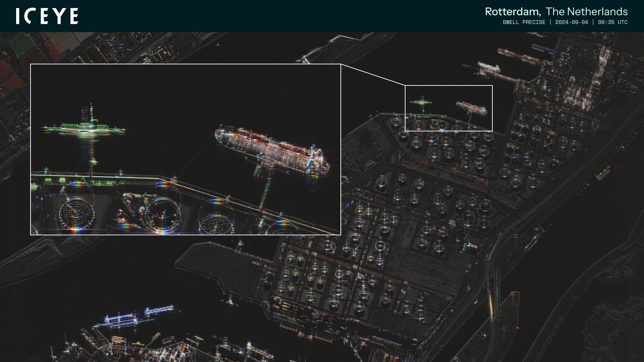Image resolution: width=644 pixels, height=362 pixels.
Task: Open the 00:35 UTC time selector
Action: click(x=613, y=22)
